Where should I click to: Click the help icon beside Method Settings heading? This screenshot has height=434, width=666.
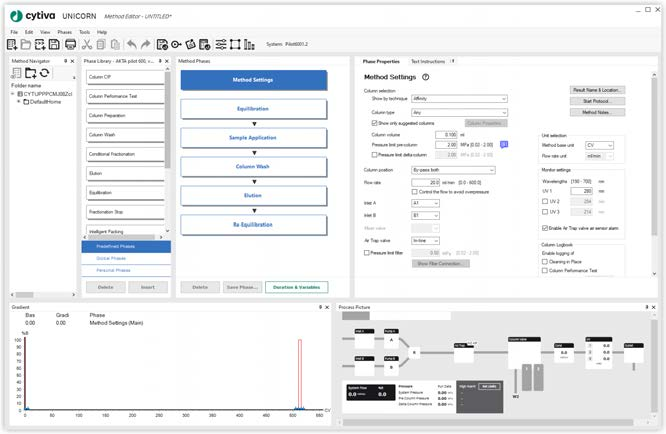coord(426,77)
